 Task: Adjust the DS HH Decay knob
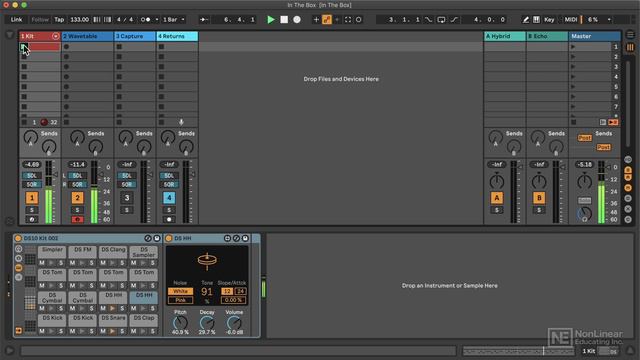207,323
